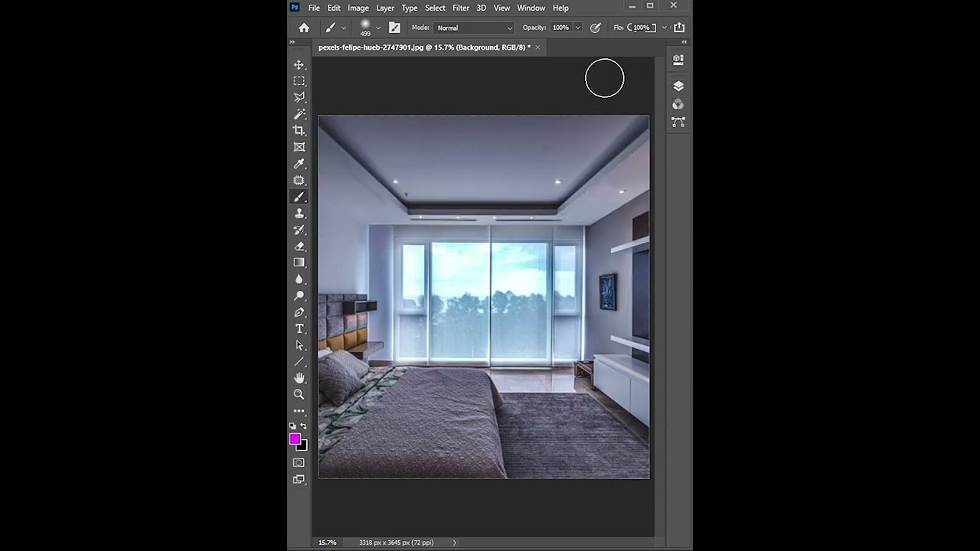Select the Gradient tool
Image resolution: width=980 pixels, height=551 pixels.
pyautogui.click(x=299, y=262)
